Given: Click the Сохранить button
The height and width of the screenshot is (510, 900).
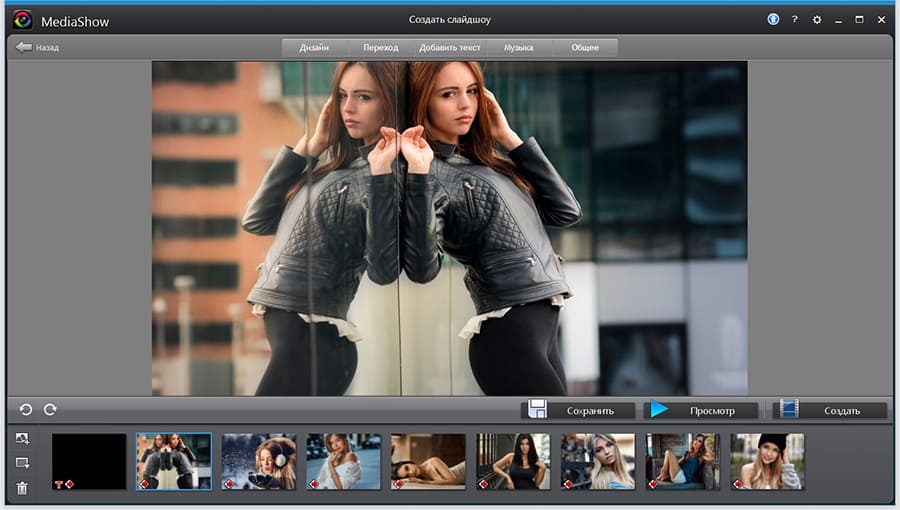Looking at the screenshot, I should coord(579,411).
